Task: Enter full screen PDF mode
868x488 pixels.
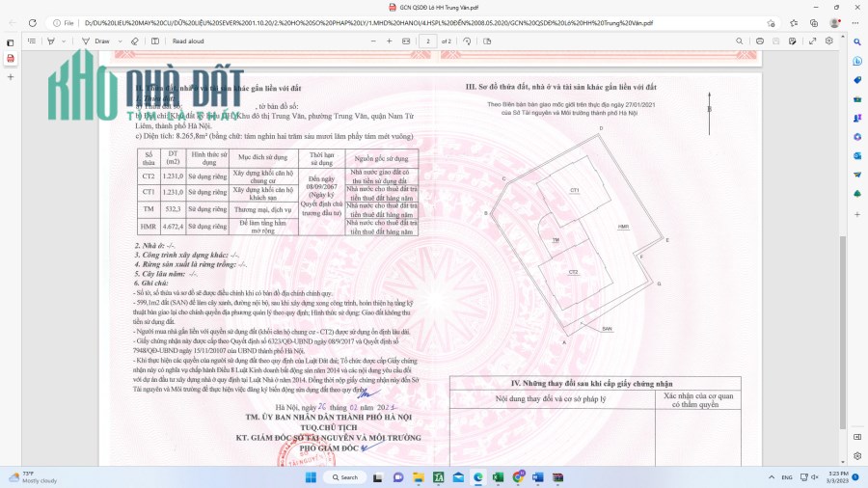Action: (x=813, y=41)
